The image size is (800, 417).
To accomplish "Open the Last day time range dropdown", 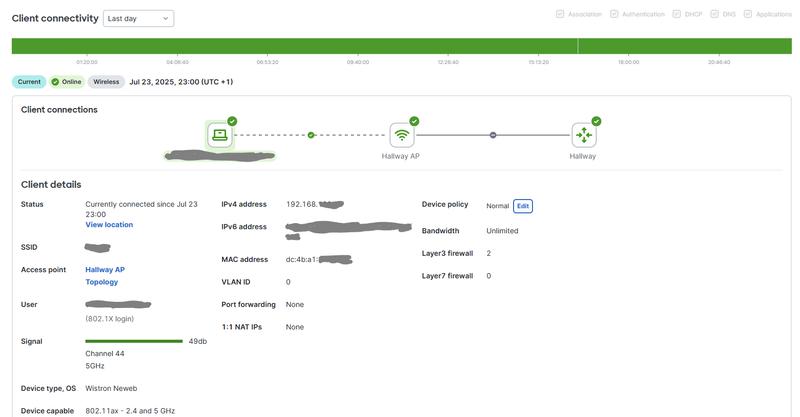I will (138, 18).
